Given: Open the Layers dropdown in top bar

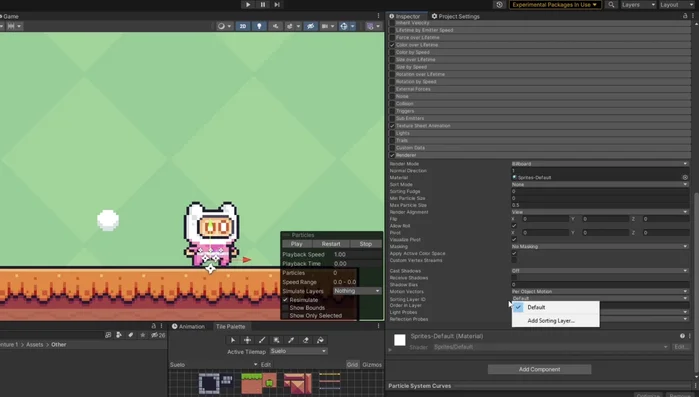Looking at the screenshot, I should [x=638, y=4].
